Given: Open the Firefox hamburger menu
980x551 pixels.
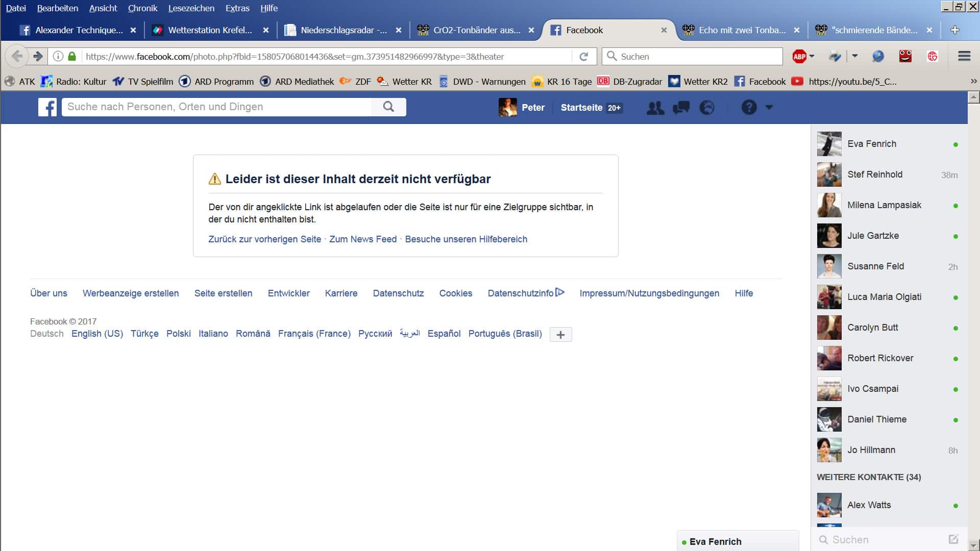Looking at the screenshot, I should [964, 57].
